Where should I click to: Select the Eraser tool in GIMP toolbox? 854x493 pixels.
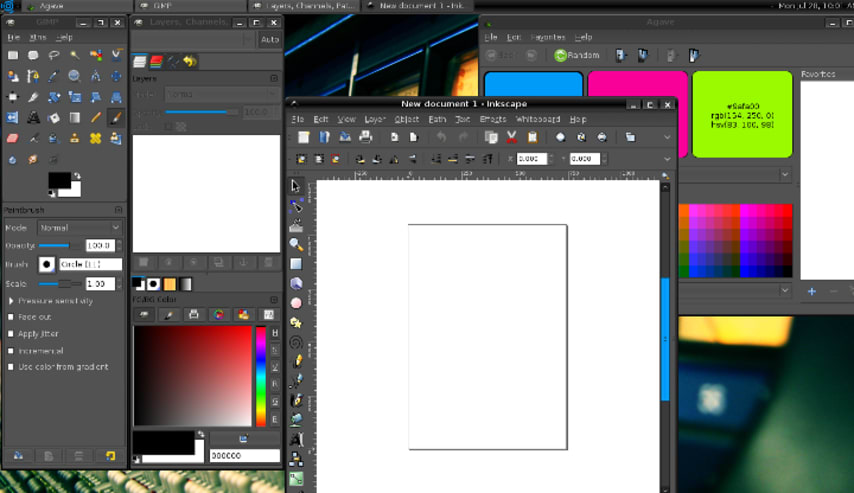[13, 138]
